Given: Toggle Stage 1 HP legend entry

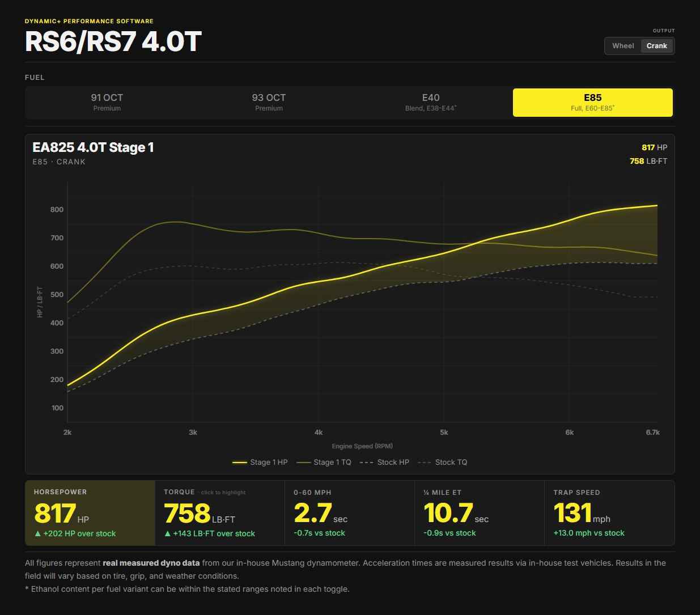Looking at the screenshot, I should pos(260,463).
